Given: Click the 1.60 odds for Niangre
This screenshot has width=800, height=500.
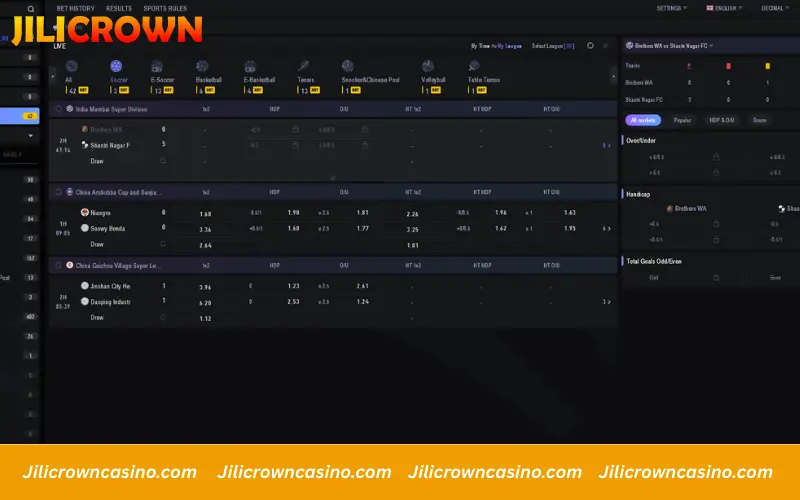Looking at the screenshot, I should [205, 213].
